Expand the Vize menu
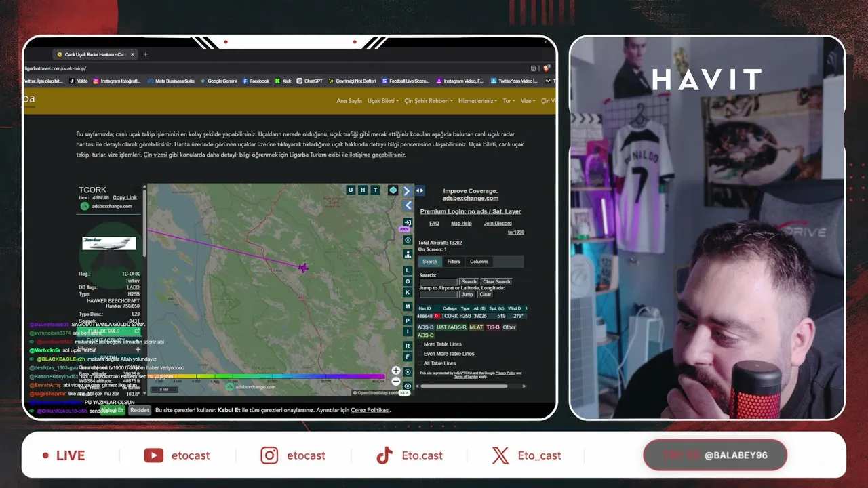 click(x=528, y=101)
